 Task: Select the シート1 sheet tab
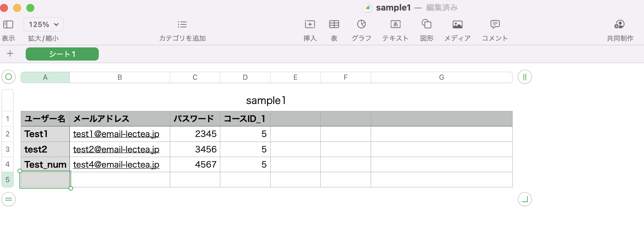[x=62, y=54]
